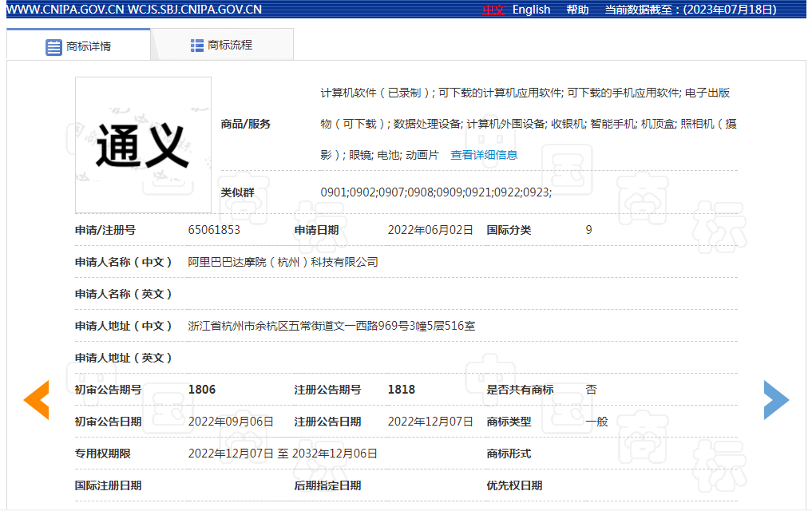Open the 帮助 help page

(577, 10)
